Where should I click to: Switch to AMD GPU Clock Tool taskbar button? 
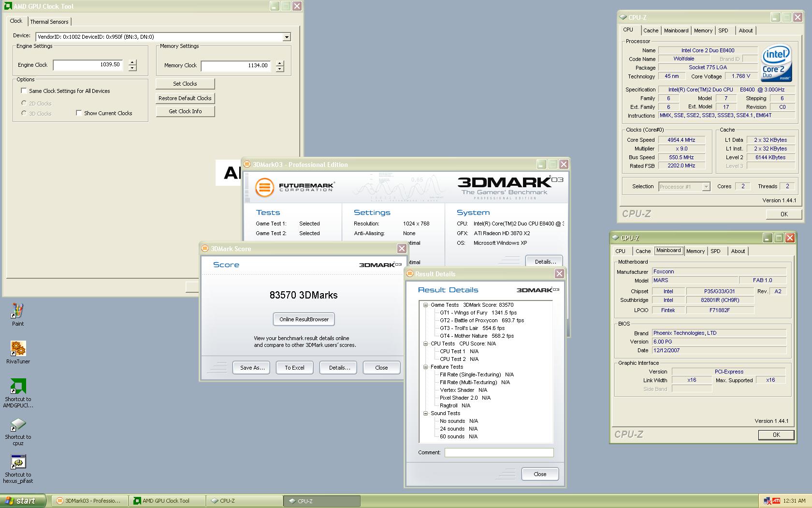pos(167,501)
